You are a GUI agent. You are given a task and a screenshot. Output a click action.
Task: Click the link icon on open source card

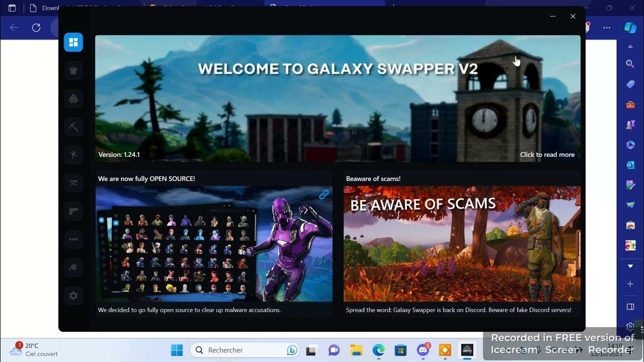[324, 195]
